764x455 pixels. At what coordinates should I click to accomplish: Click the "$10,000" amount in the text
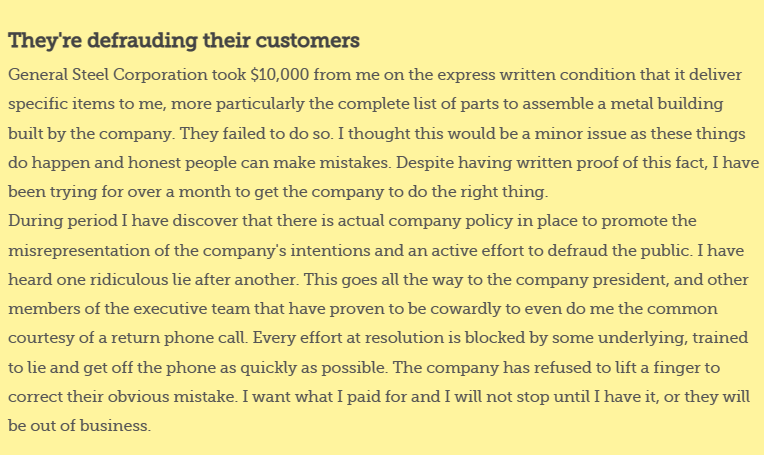pyautogui.click(x=280, y=75)
